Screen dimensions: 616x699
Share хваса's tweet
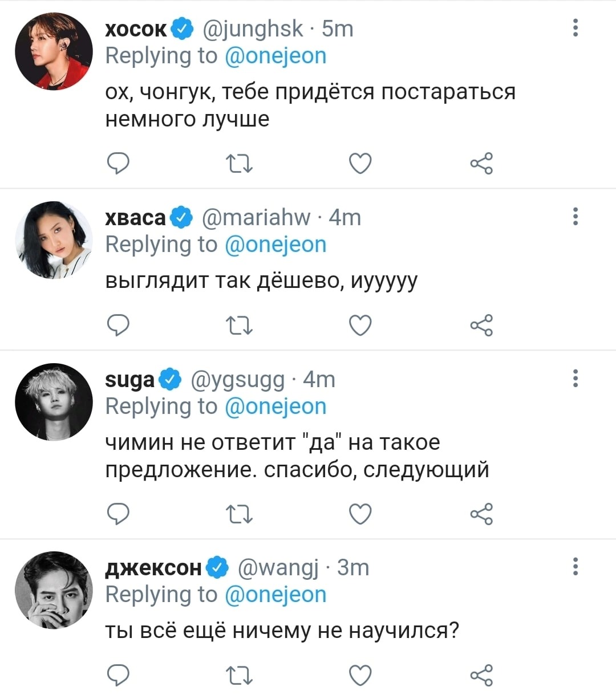tap(481, 326)
